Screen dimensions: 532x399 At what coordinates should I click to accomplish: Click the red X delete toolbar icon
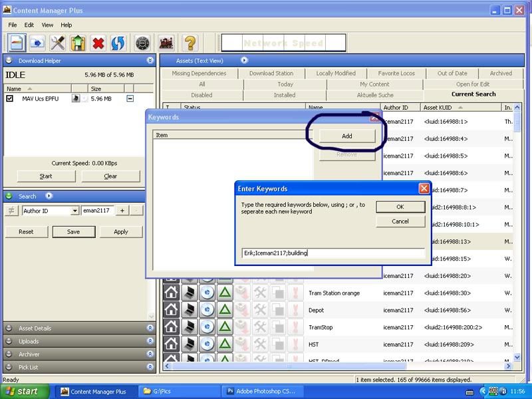click(x=98, y=43)
